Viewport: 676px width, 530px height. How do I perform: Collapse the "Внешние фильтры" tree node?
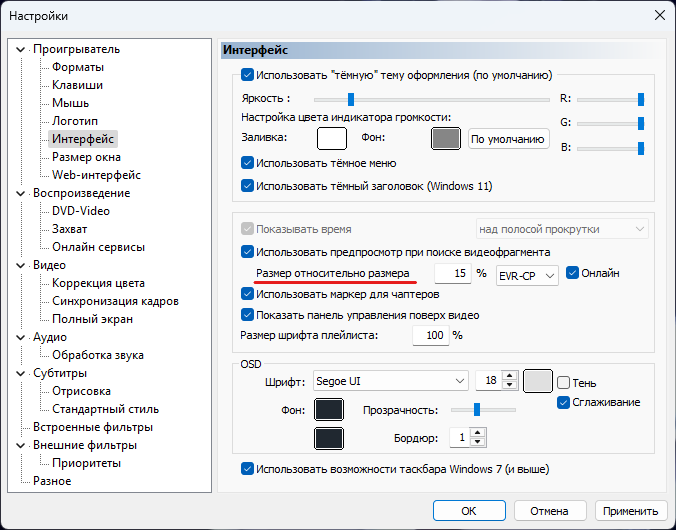[x=20, y=445]
